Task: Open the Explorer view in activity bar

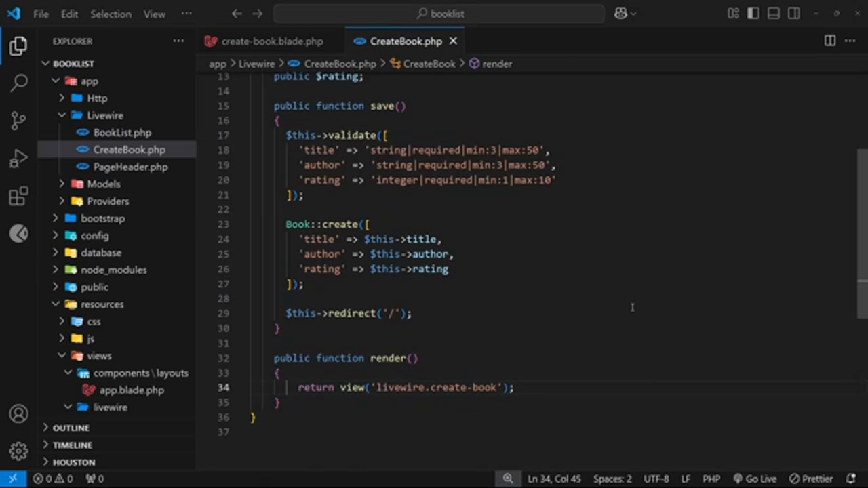Action: tap(18, 46)
